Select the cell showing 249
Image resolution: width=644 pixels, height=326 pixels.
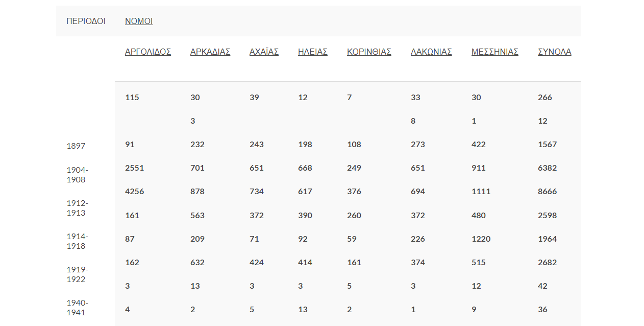point(354,168)
